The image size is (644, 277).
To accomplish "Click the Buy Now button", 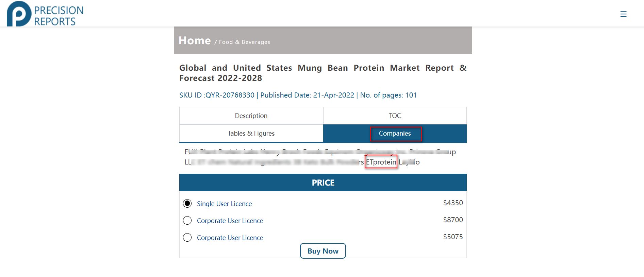I will coord(323,251).
